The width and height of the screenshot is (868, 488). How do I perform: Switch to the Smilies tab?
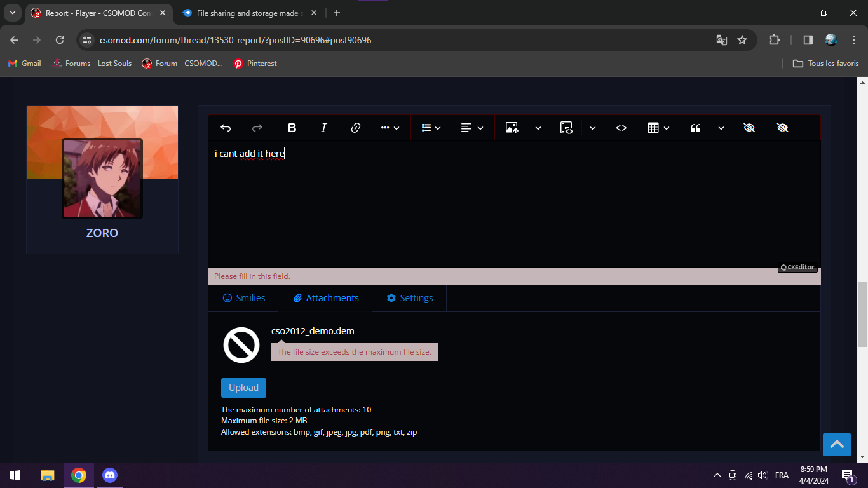244,298
